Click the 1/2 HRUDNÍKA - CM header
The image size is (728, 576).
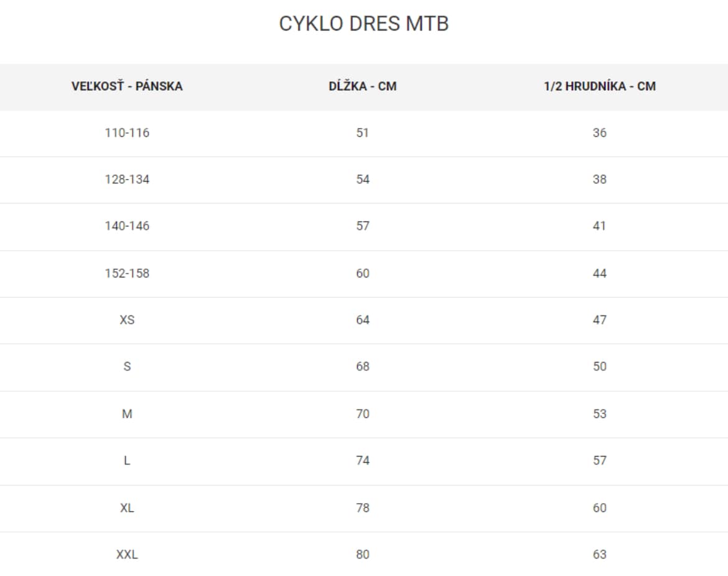[599, 86]
